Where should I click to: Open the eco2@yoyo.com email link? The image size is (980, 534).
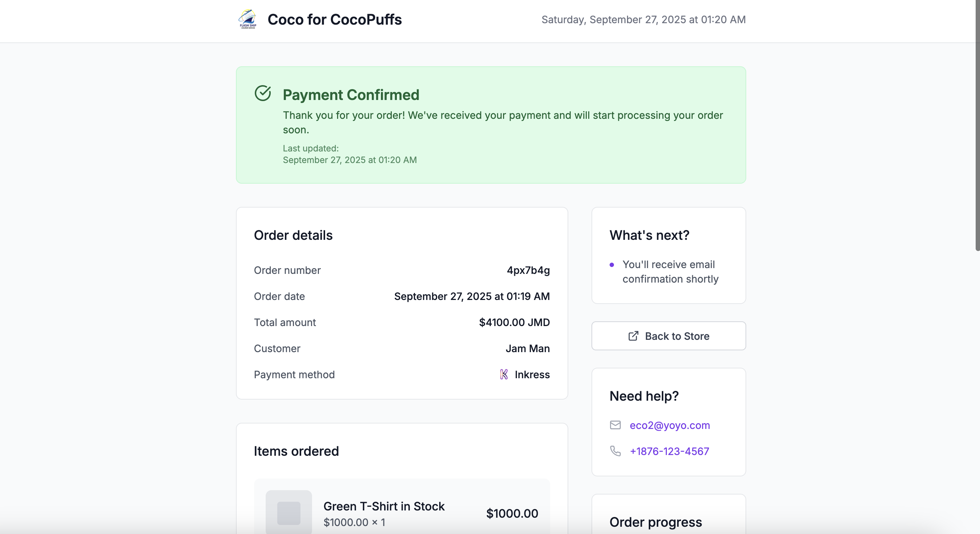pos(669,425)
